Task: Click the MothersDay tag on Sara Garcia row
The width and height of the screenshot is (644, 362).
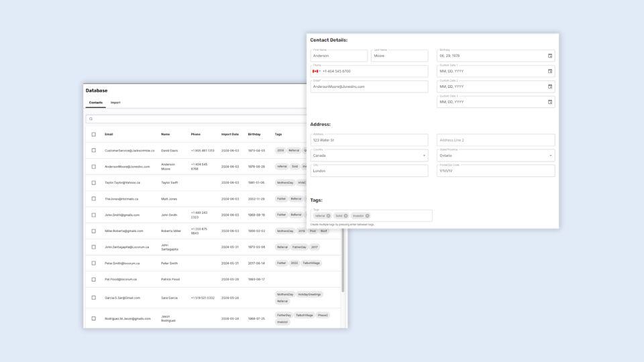Action: point(285,294)
